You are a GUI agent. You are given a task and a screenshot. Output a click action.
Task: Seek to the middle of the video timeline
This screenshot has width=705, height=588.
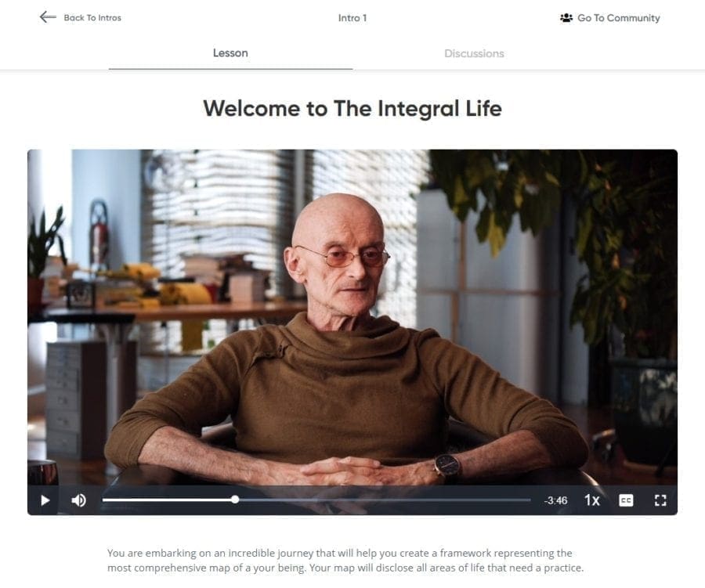pyautogui.click(x=316, y=500)
